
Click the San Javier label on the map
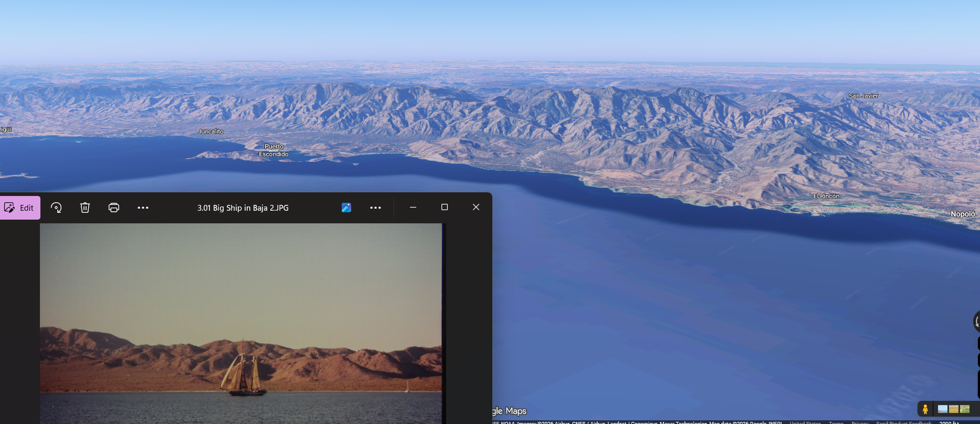[863, 96]
